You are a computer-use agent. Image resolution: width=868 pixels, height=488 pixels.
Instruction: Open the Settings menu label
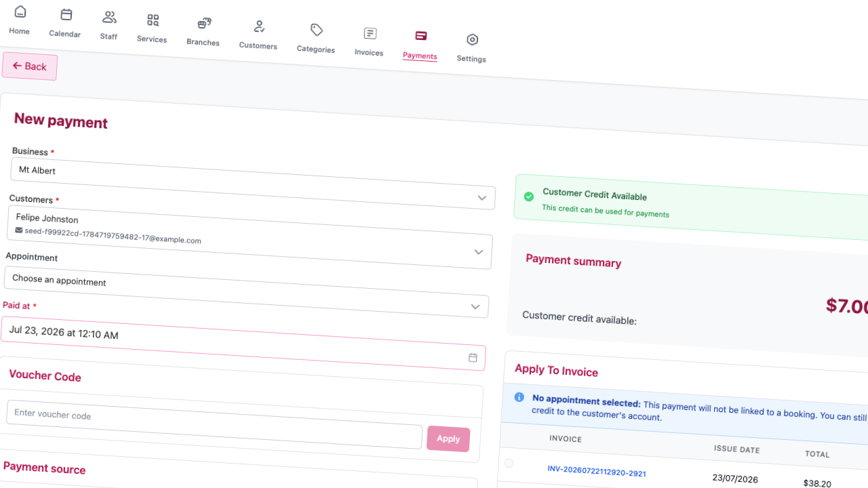471,58
